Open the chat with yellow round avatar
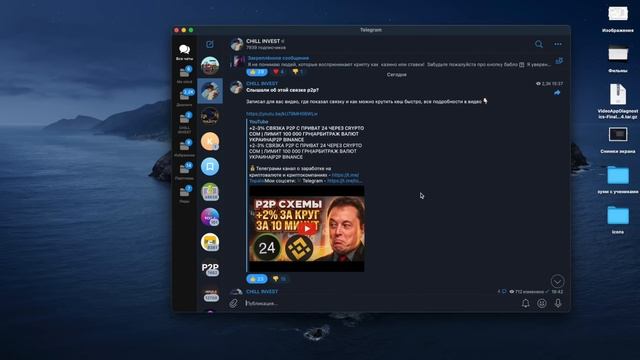The image size is (640, 360). (x=210, y=242)
